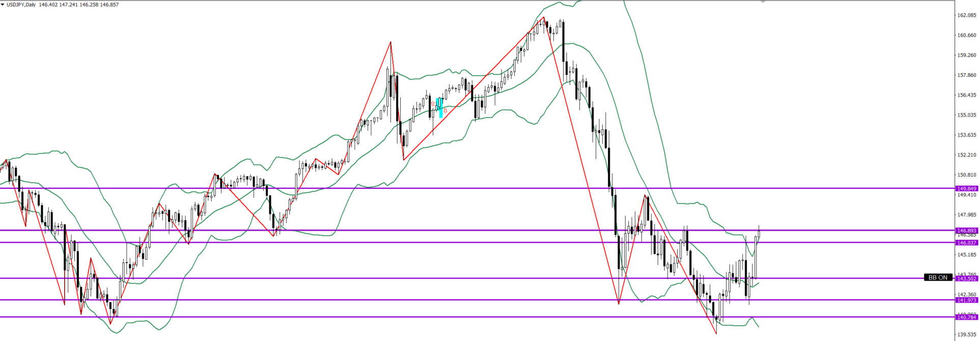
Task: Click the 140.784 purple price label
Action: click(x=966, y=318)
